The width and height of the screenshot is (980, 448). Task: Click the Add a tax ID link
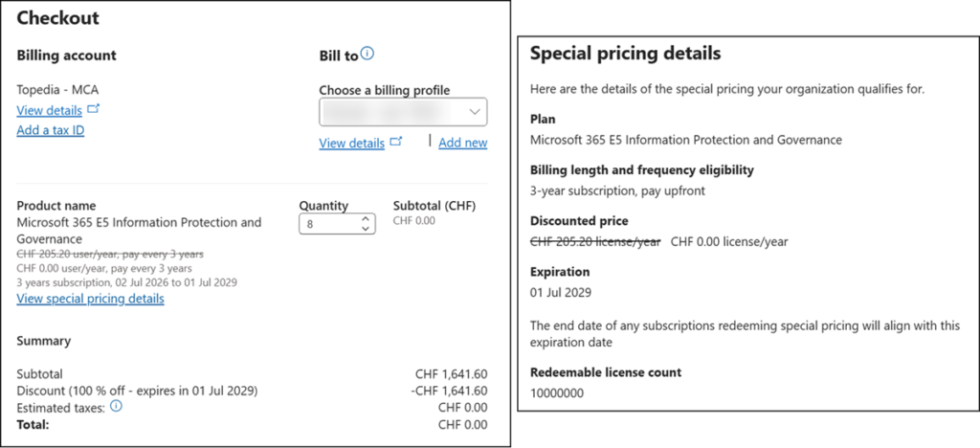click(x=51, y=130)
